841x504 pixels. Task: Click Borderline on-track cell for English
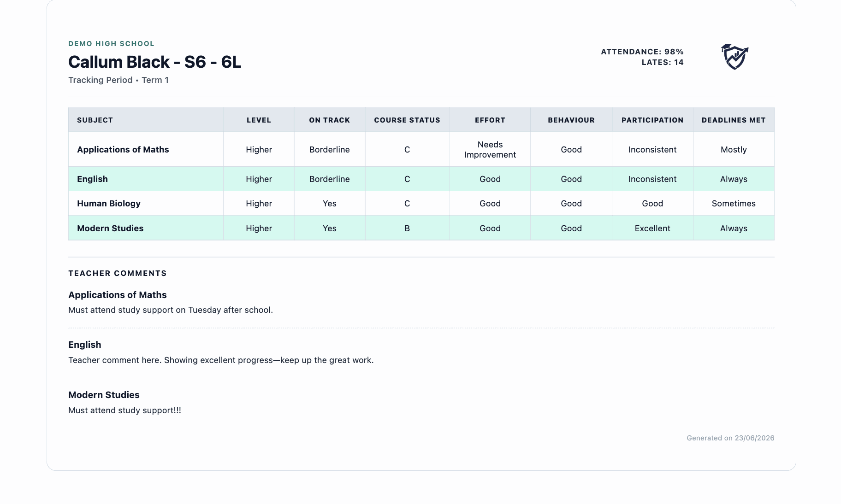pos(330,179)
